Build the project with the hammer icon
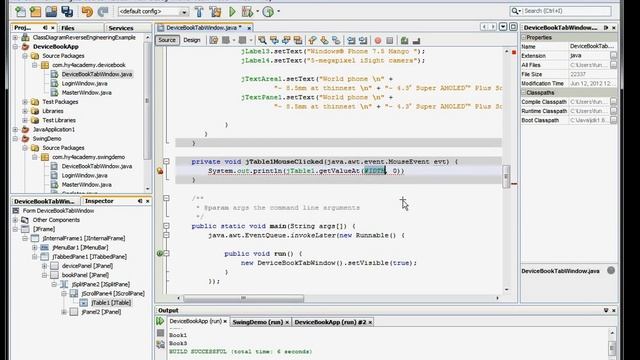Screen dimensions: 640x360 click(199, 11)
